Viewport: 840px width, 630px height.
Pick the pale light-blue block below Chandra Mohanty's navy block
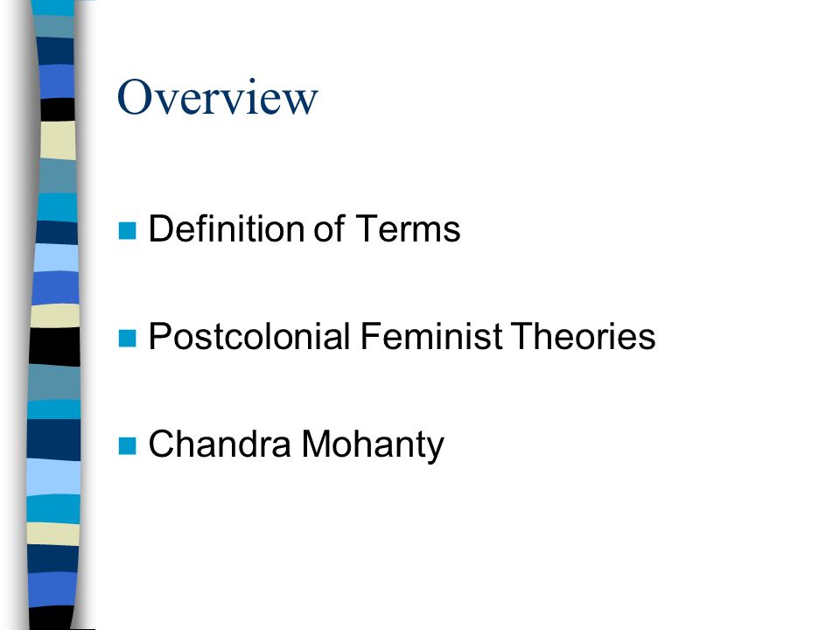click(53, 478)
